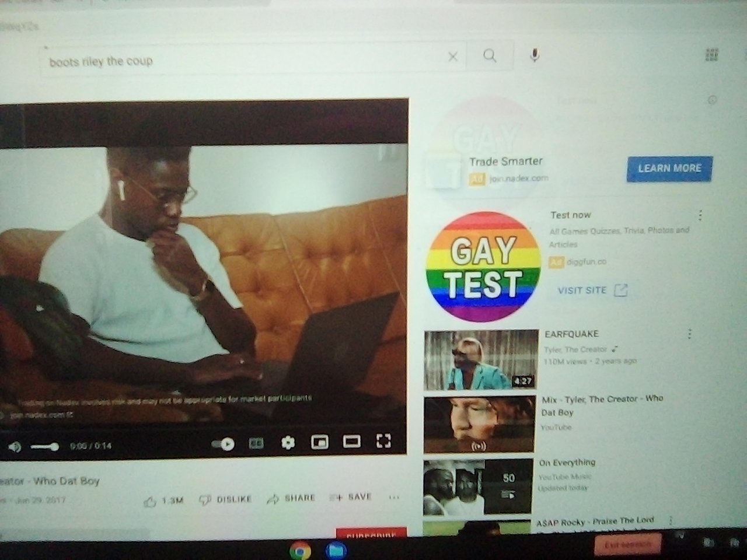Click the Gay Test rainbow ad image
Viewport: 747px width, 560px height.
[483, 267]
